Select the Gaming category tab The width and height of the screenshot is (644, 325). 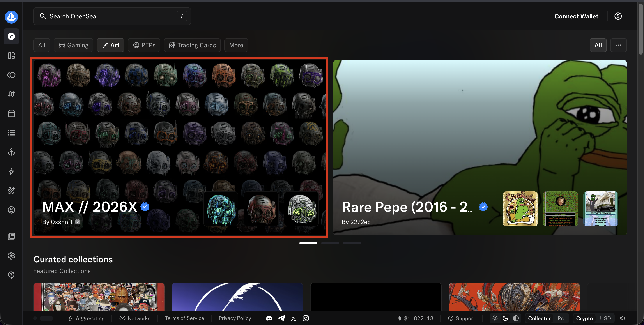74,45
